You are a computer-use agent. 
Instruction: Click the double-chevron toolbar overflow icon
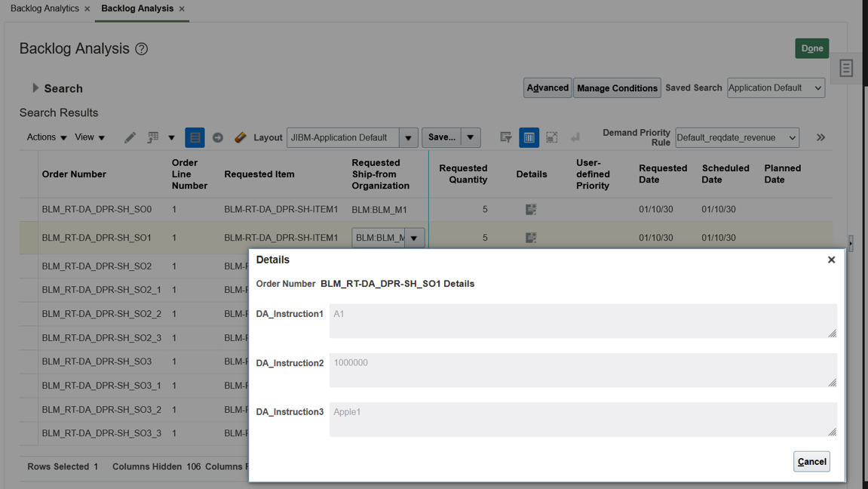(x=820, y=137)
